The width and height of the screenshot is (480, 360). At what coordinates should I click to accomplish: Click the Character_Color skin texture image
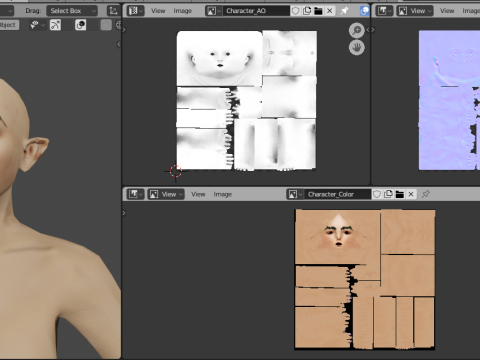(365, 279)
